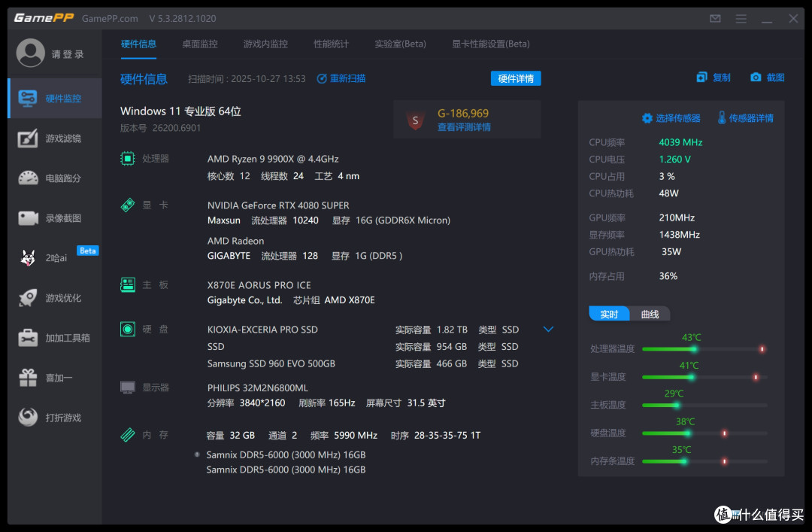Open 游戏优化 rocket section

tap(55, 298)
